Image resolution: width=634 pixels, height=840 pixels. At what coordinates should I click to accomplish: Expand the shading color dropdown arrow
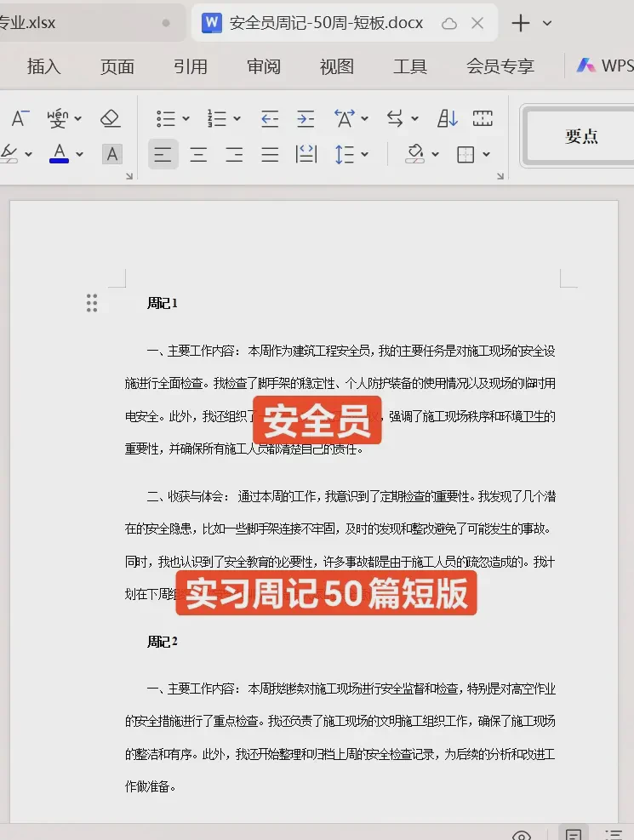coord(436,154)
